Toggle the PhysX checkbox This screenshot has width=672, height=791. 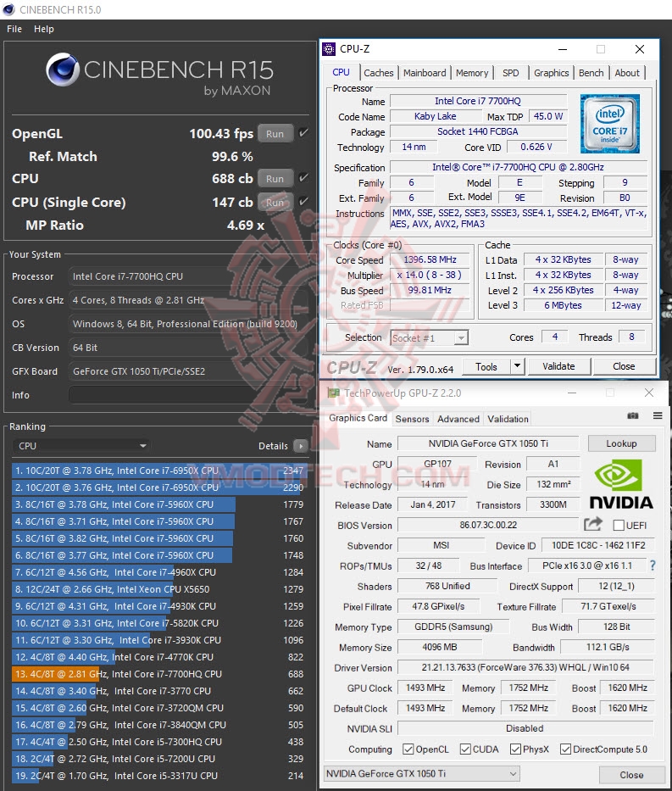(x=515, y=749)
